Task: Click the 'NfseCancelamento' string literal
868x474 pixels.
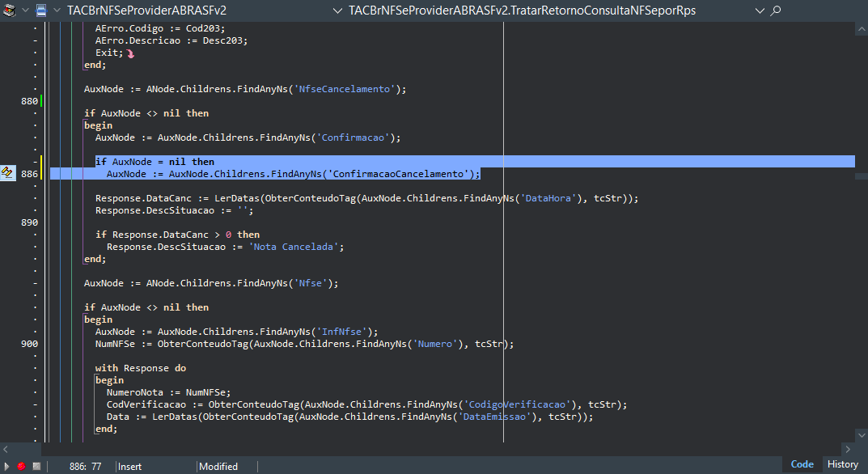Action: pos(345,89)
